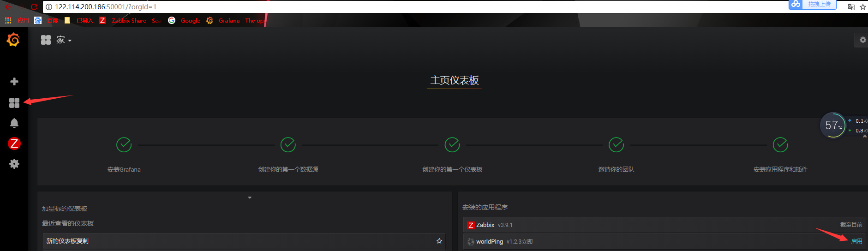Open the 邀请你的团队 step link

(617, 169)
